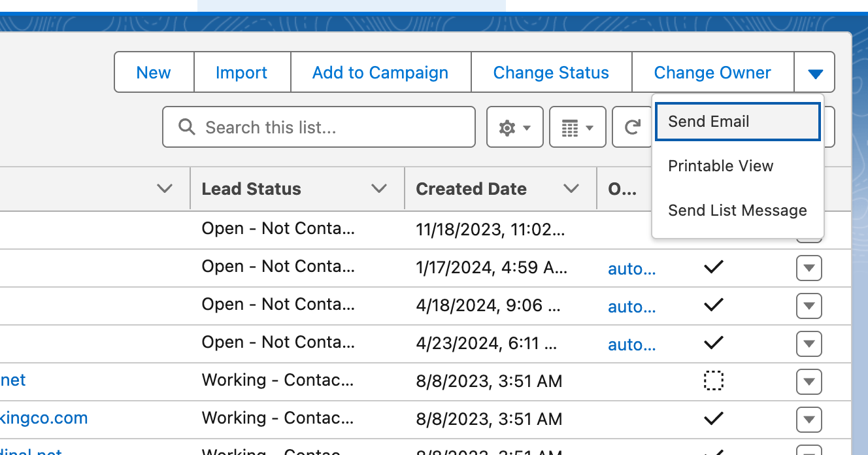Show row actions for the dashed-checkbox row
This screenshot has width=868, height=455.
(x=809, y=382)
